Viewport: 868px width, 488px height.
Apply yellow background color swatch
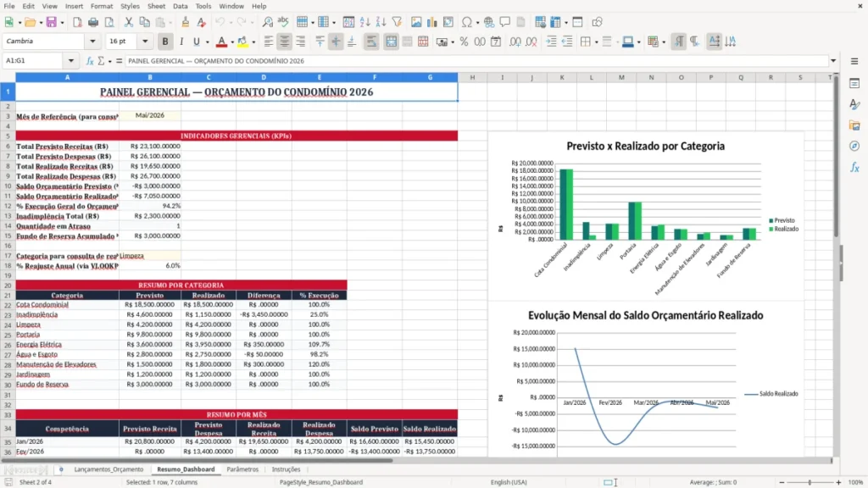pos(242,42)
